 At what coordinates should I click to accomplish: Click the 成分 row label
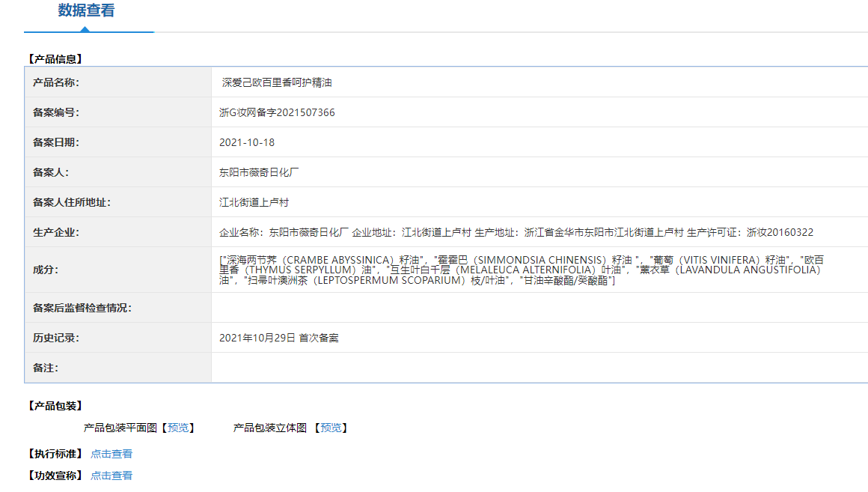(46, 270)
